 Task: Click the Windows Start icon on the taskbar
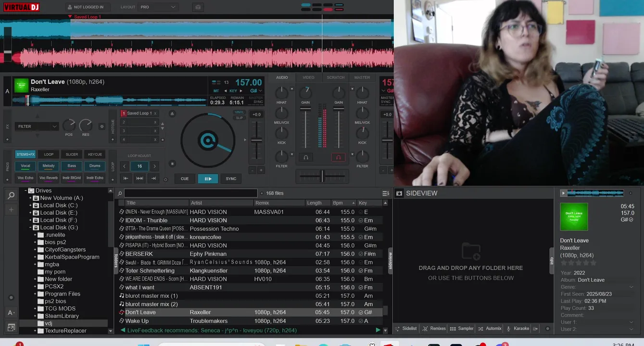[144, 344]
